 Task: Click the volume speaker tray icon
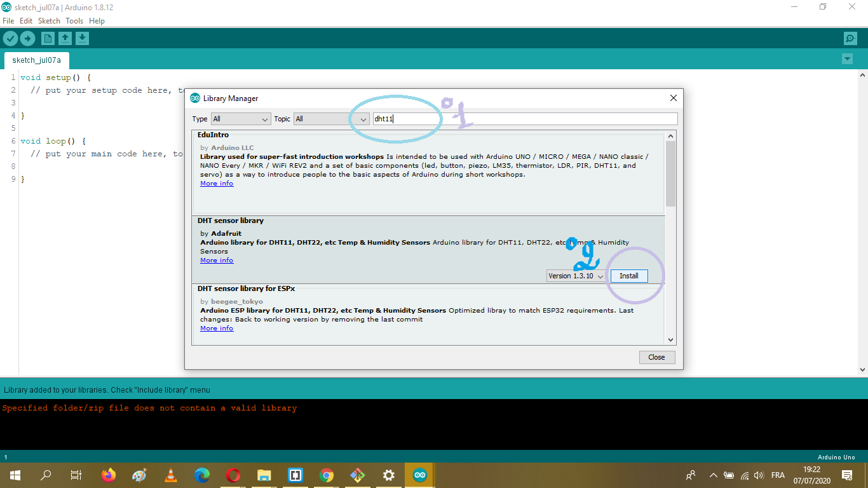coord(760,475)
